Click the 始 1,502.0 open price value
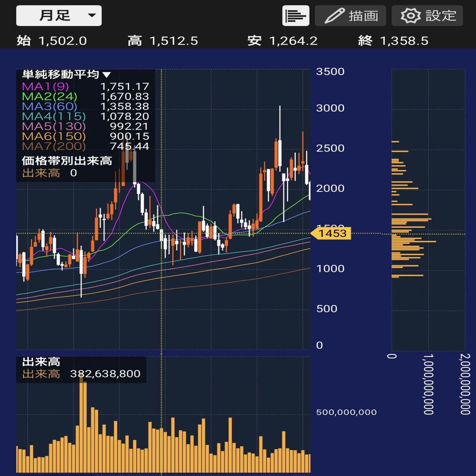The height and width of the screenshot is (476, 476). (x=52, y=41)
